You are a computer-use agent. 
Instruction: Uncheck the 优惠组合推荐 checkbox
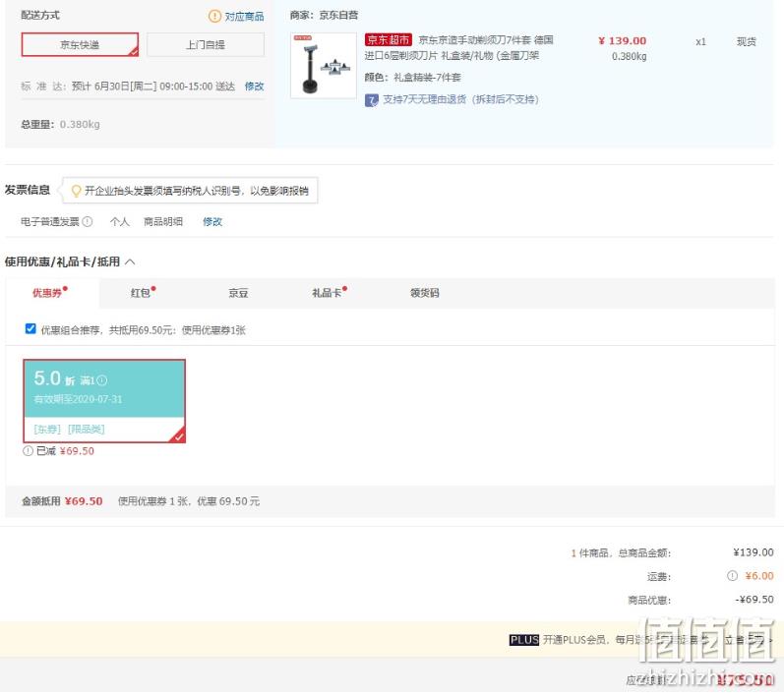(x=30, y=328)
